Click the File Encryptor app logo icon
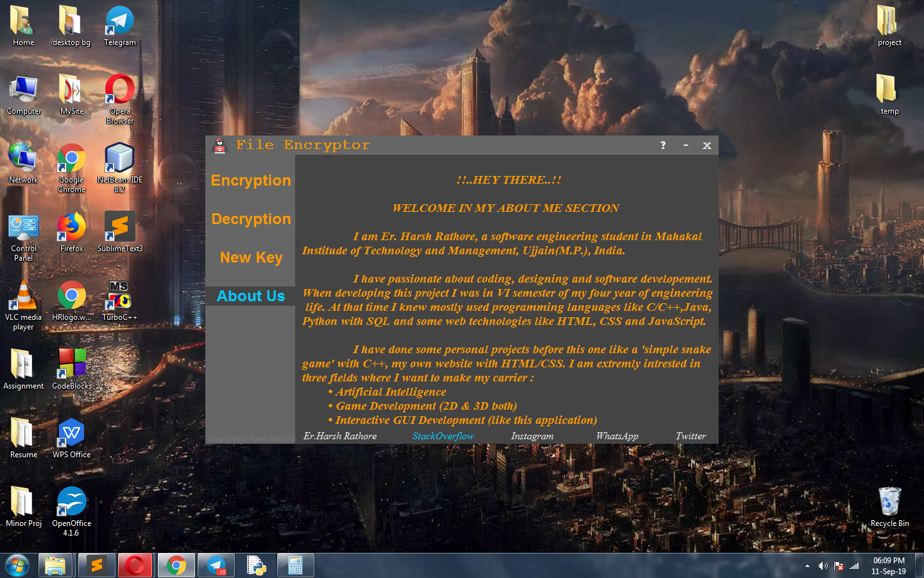This screenshot has height=578, width=924. click(220, 146)
